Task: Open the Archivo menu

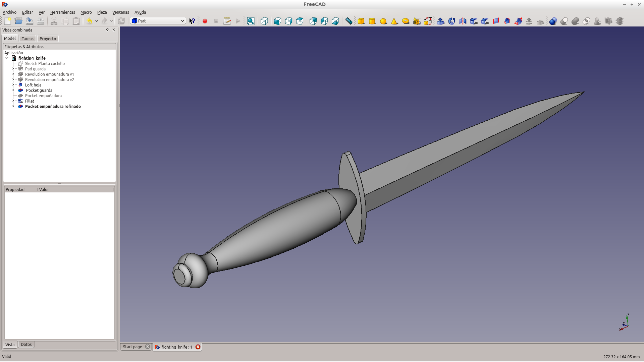Action: pyautogui.click(x=9, y=12)
